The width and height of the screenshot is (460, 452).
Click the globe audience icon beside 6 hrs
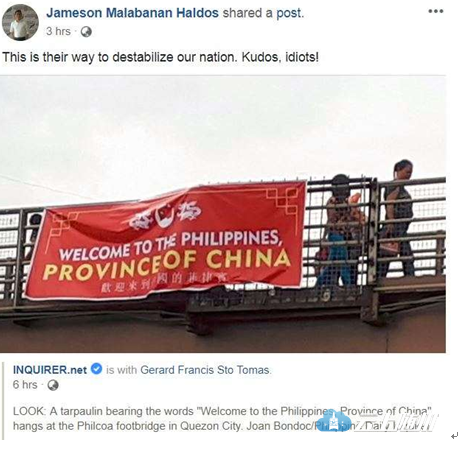53,385
